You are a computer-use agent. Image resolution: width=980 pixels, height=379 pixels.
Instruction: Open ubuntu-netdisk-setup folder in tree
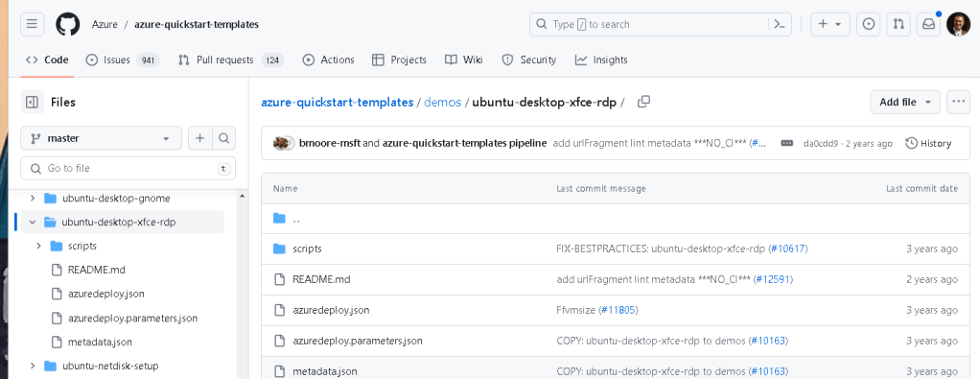coord(110,366)
